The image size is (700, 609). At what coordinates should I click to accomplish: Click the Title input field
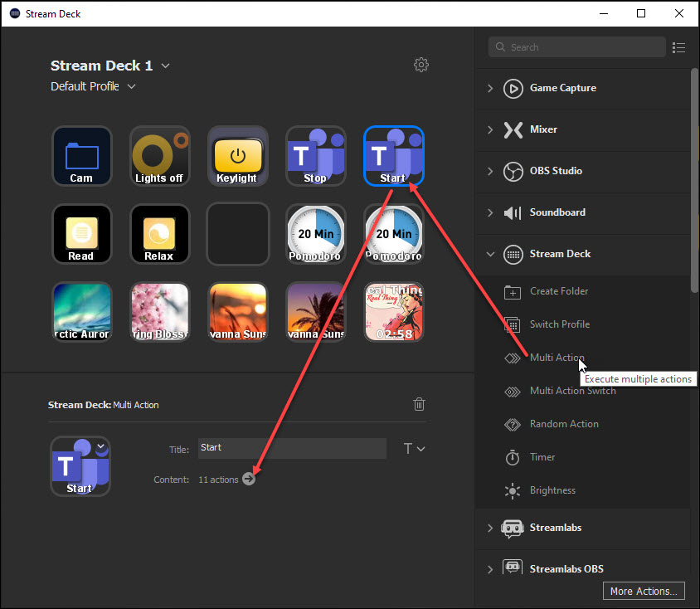[292, 448]
